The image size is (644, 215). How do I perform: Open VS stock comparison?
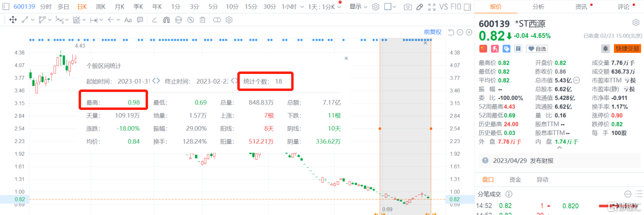pyautogui.click(x=444, y=7)
